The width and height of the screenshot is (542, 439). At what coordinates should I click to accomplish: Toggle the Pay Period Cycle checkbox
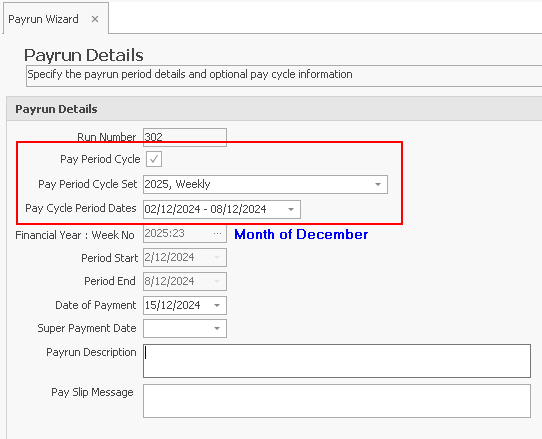154,159
